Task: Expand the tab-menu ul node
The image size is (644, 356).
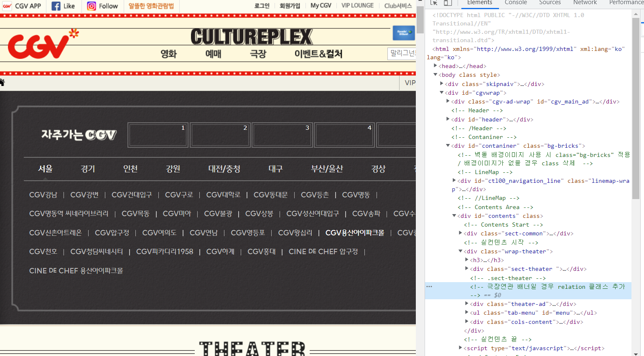Action: click(466, 312)
